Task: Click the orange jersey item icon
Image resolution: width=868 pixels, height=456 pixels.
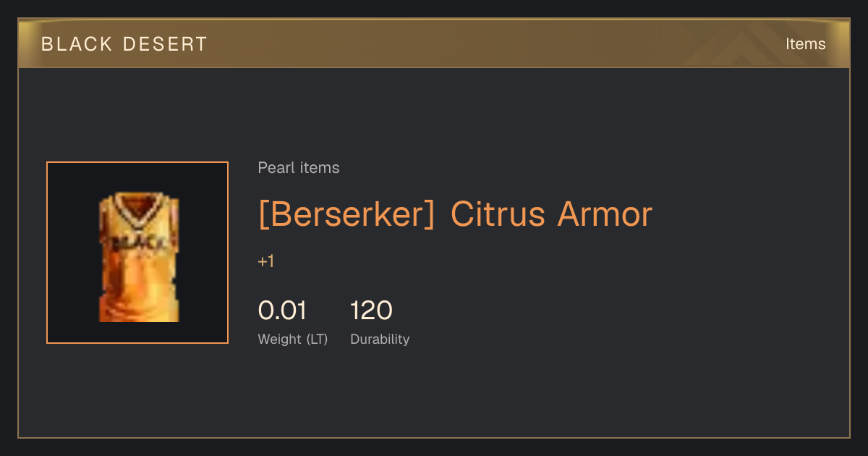Action: [139, 257]
